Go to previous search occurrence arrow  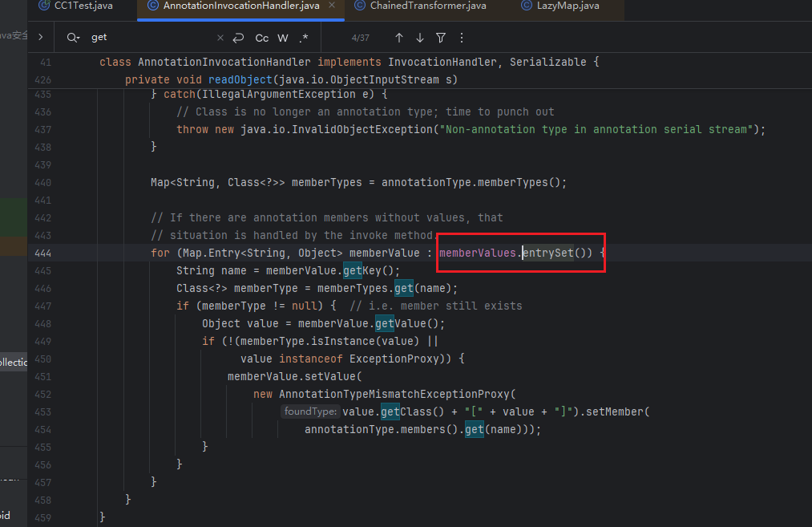(399, 38)
